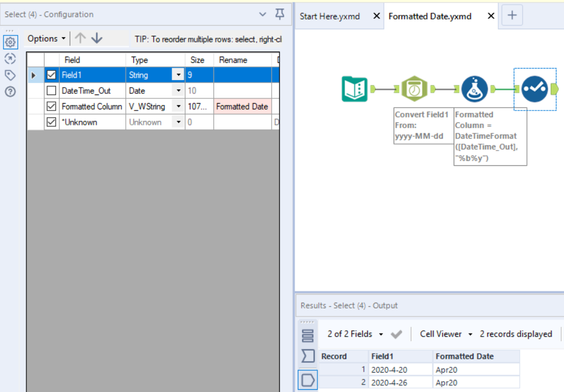Show metadata sigma view in Results

308,356
